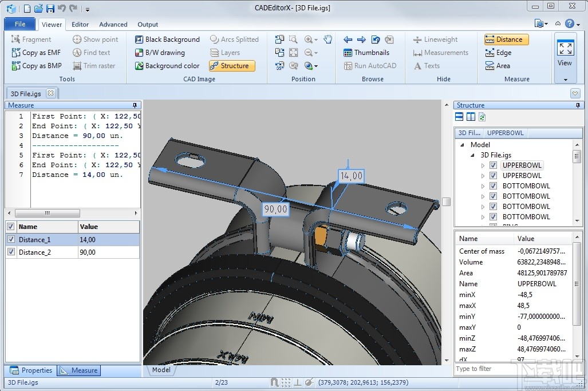The image size is (588, 391).
Task: Toggle Black Background for drawing
Action: (x=167, y=40)
